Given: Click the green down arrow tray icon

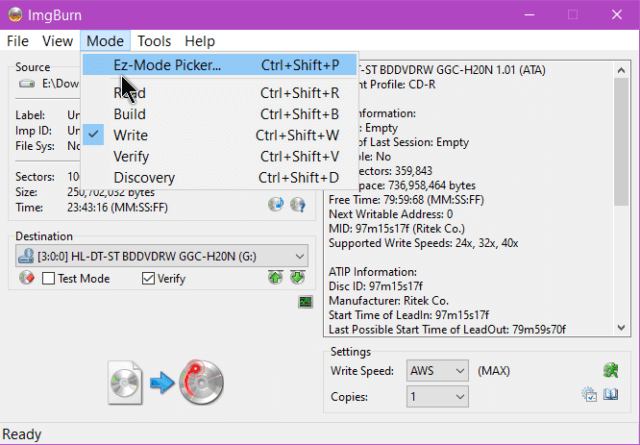Looking at the screenshot, I should click(298, 278).
